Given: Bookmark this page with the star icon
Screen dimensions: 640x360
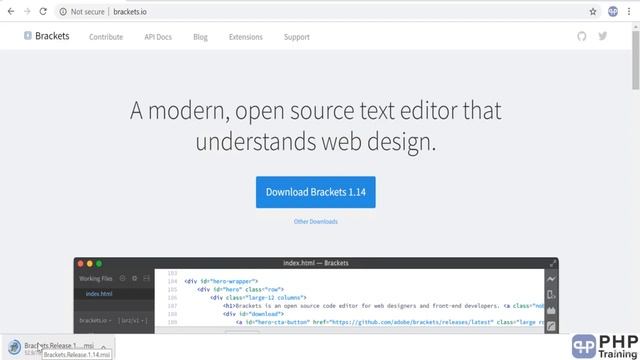Looking at the screenshot, I should pos(593,12).
